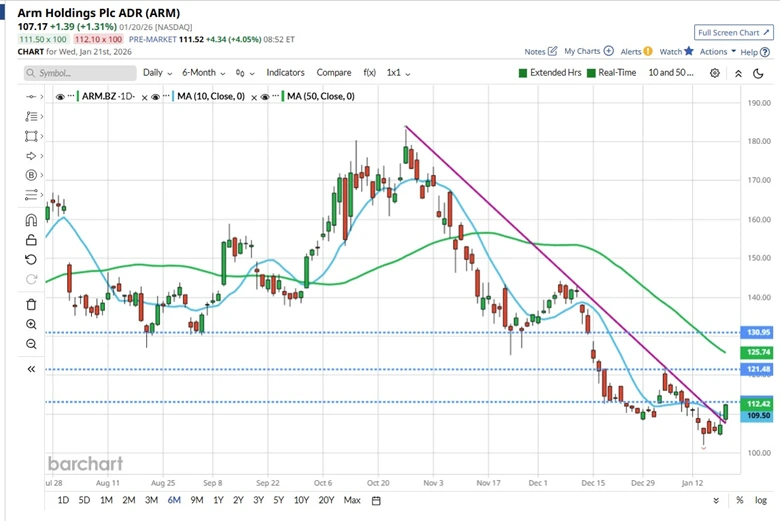Open the Fibonacci lines tool group
This screenshot has width=780, height=521.
click(x=31, y=116)
